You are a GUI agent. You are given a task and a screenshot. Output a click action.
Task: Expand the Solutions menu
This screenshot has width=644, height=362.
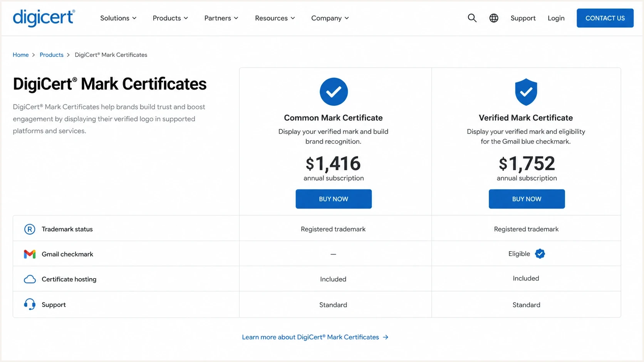pos(118,18)
